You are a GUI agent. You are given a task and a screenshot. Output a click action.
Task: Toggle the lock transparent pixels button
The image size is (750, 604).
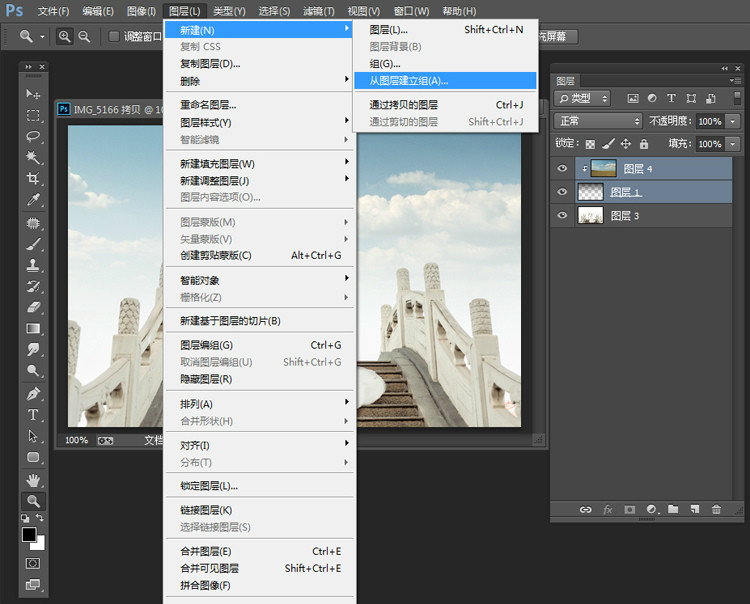pyautogui.click(x=590, y=144)
